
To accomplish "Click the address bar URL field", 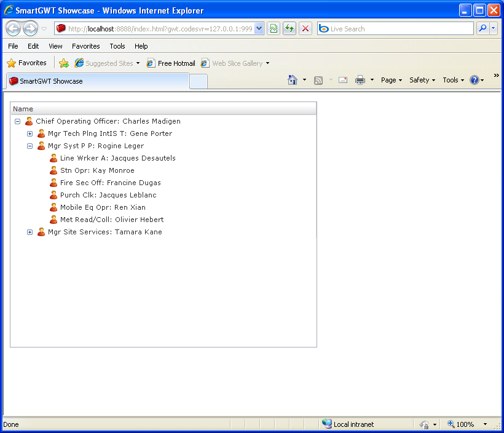I will (x=159, y=29).
